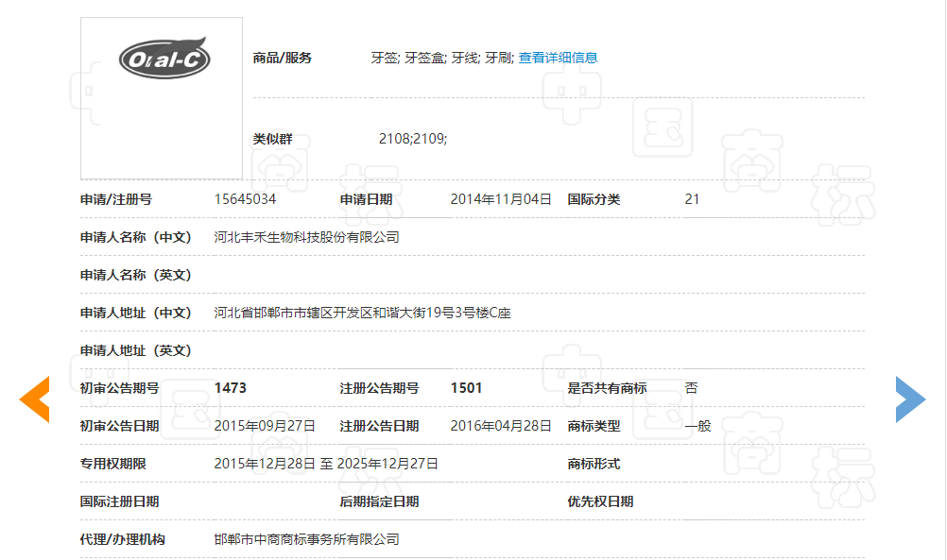947x560 pixels.
Task: Click the 商品/服务 label
Action: 282,58
